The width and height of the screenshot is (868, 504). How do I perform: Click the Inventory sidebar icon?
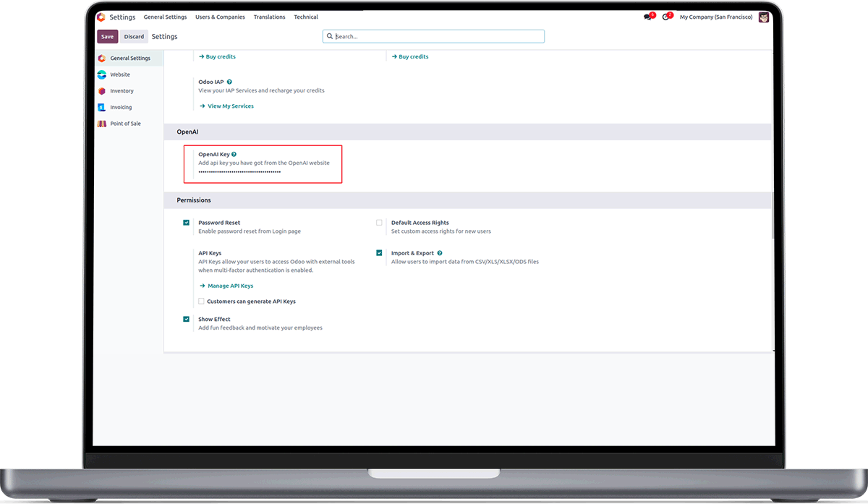point(102,91)
